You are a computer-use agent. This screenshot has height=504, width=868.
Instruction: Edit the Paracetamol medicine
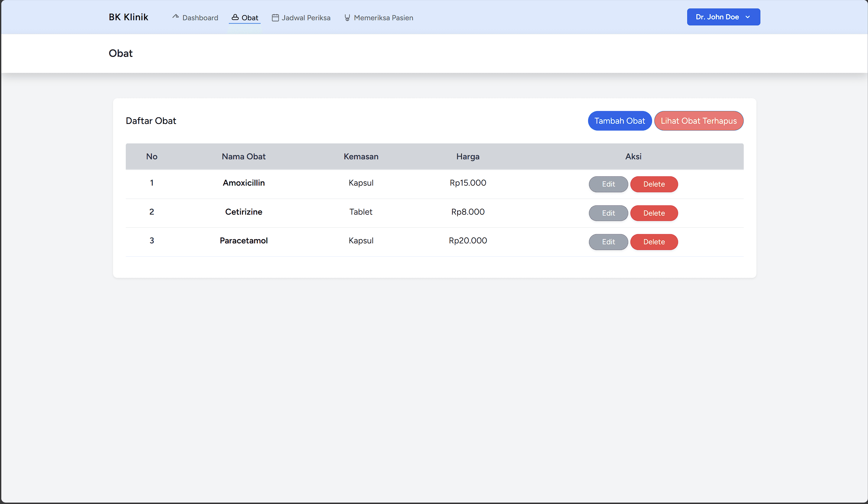click(608, 242)
